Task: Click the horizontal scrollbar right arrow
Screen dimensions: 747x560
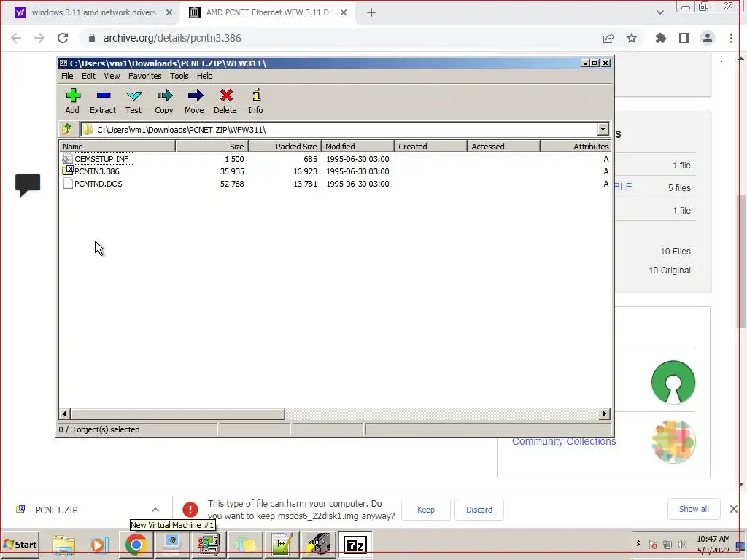Action: click(x=605, y=414)
